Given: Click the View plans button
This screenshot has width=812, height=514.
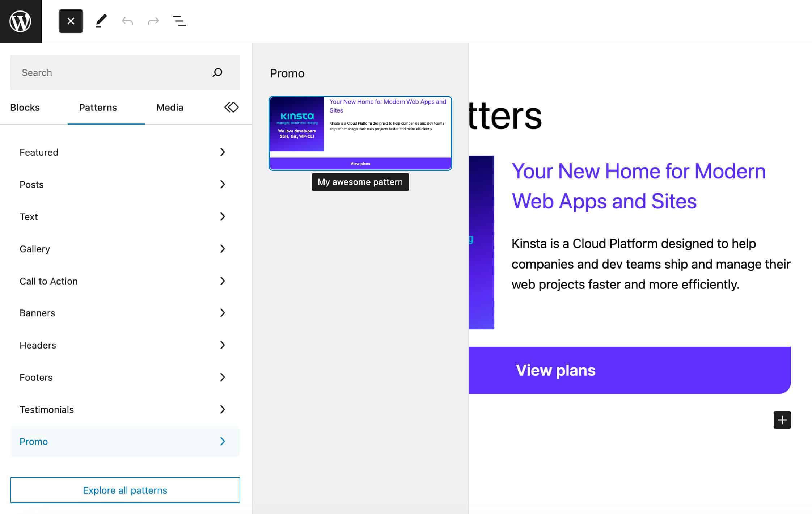Looking at the screenshot, I should (x=630, y=370).
